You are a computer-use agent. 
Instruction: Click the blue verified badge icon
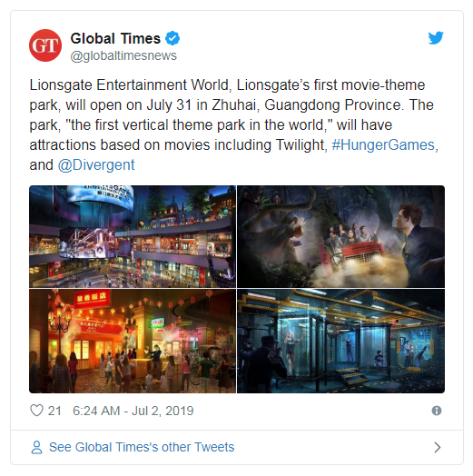[172, 38]
